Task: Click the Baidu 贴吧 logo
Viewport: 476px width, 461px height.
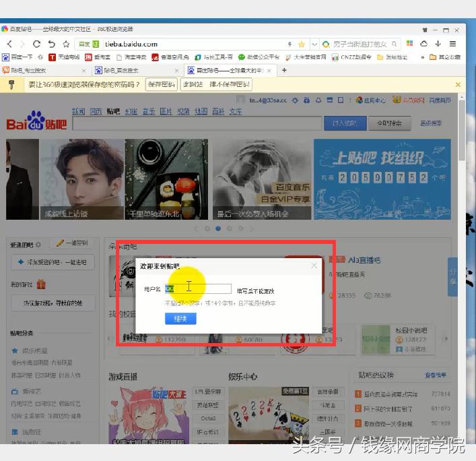Action: point(36,121)
